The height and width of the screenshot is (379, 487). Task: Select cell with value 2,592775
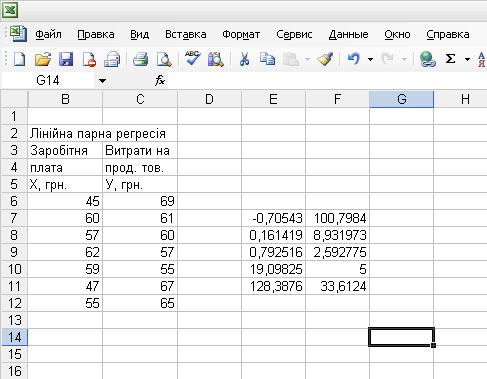(x=337, y=252)
